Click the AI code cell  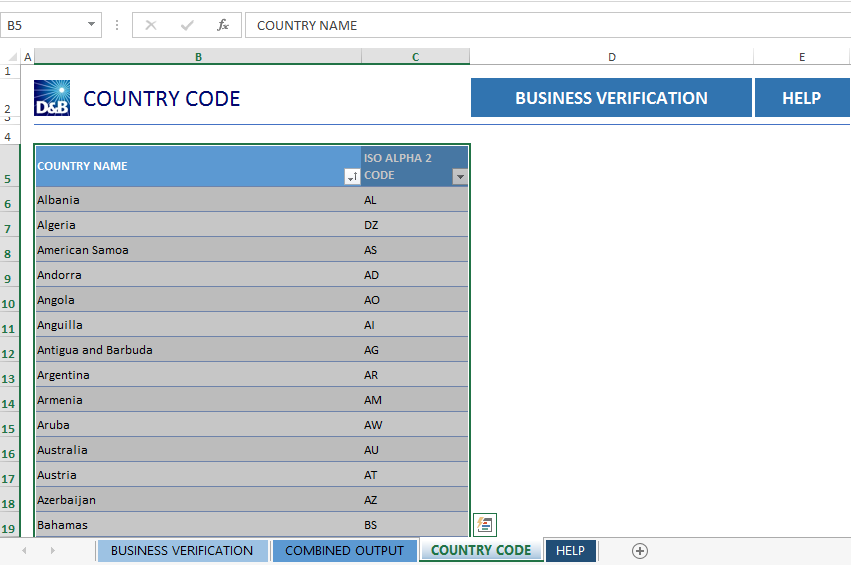click(415, 325)
